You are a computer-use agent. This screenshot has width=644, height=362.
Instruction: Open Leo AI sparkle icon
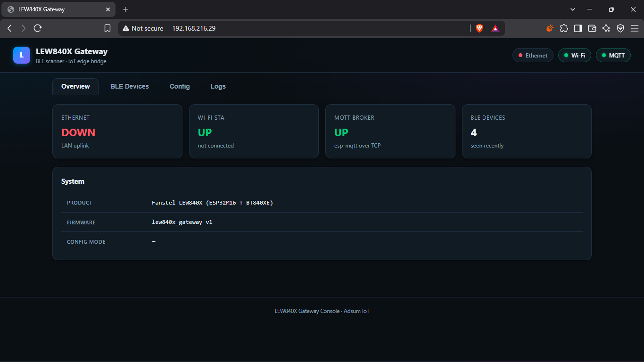606,28
